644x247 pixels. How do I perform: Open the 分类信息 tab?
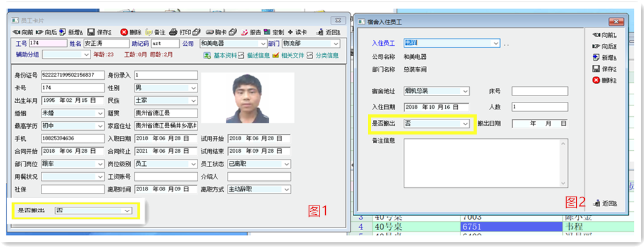(x=323, y=55)
